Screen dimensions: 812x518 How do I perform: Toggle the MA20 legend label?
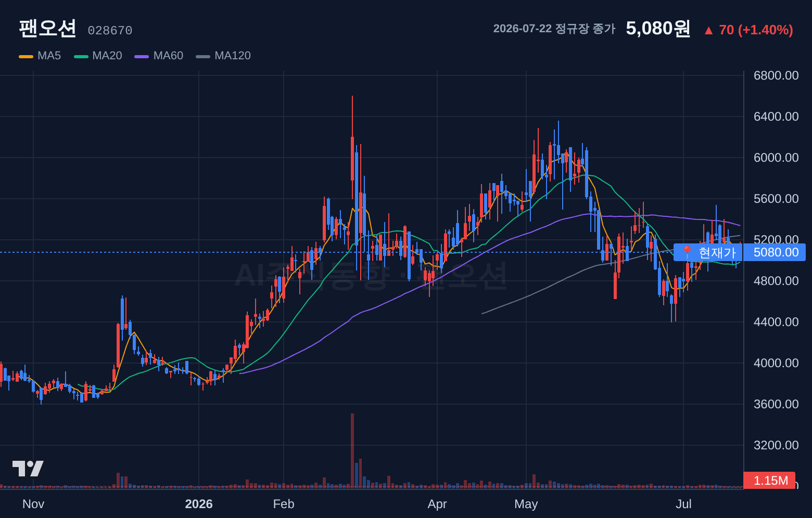click(x=107, y=56)
